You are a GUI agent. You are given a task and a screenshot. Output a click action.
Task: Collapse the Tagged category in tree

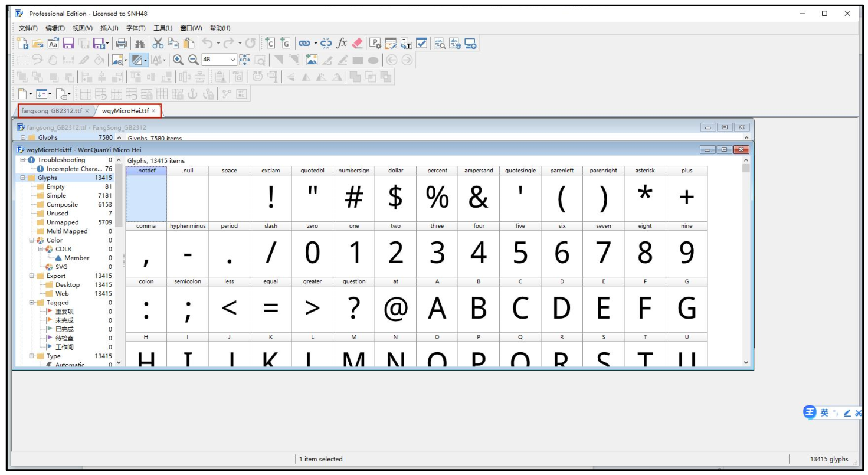click(32, 303)
